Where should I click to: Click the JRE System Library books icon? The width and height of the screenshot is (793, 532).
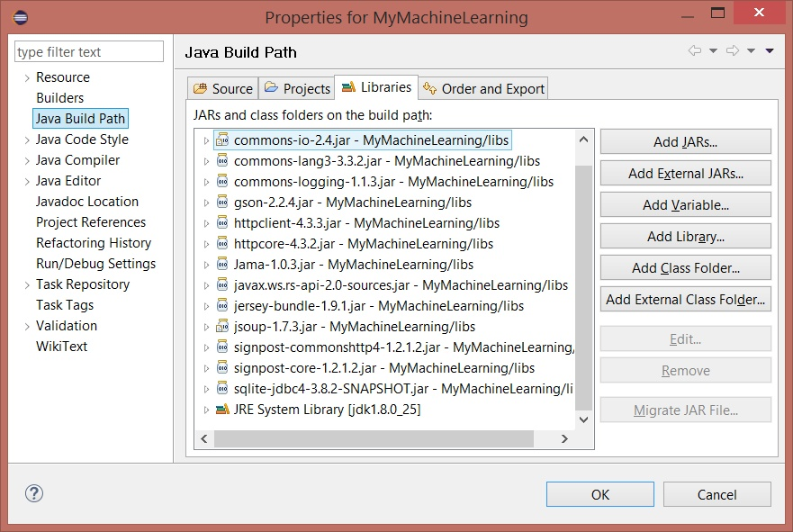(222, 409)
